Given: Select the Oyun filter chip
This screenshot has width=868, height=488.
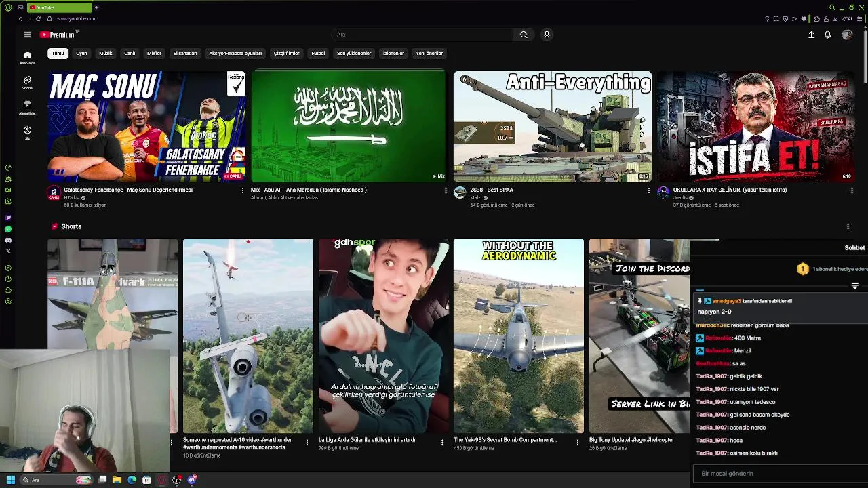Looking at the screenshot, I should click(x=81, y=54).
